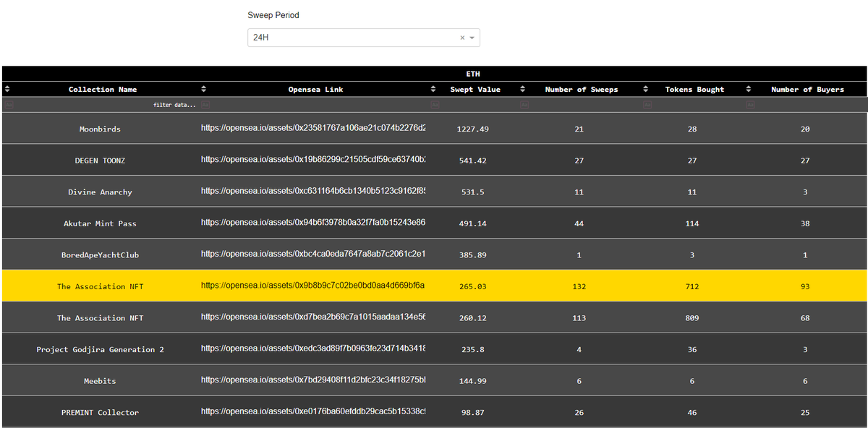
Task: Select tokens bought 712 cell
Action: [x=692, y=286]
